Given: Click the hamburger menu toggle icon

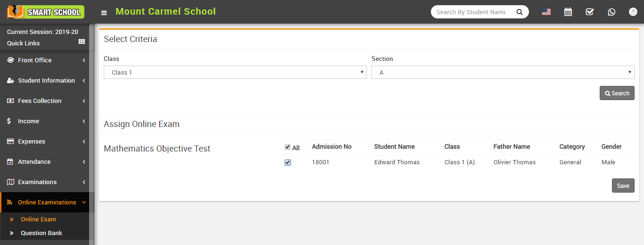Looking at the screenshot, I should pyautogui.click(x=104, y=13).
